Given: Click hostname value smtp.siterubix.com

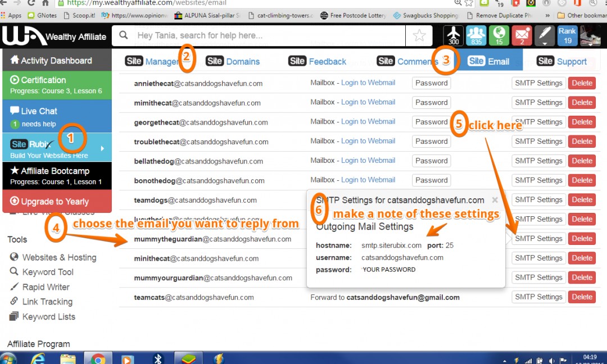Looking at the screenshot, I should coord(391,245).
